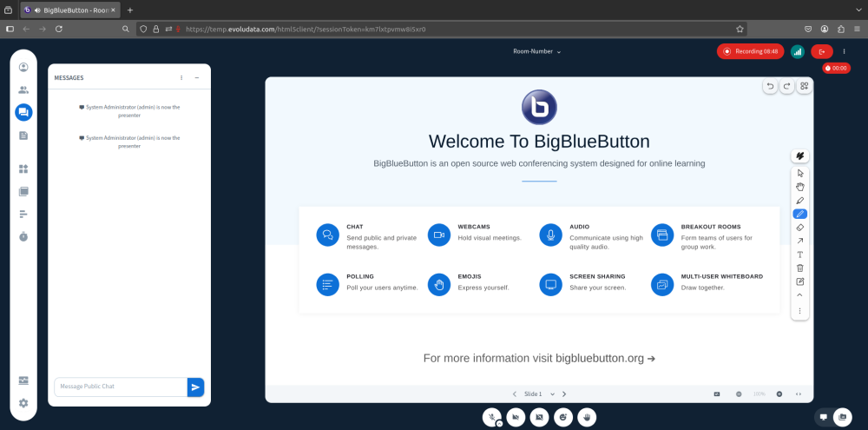Expand the Room-Number title dropdown
868x430 pixels.
537,51
